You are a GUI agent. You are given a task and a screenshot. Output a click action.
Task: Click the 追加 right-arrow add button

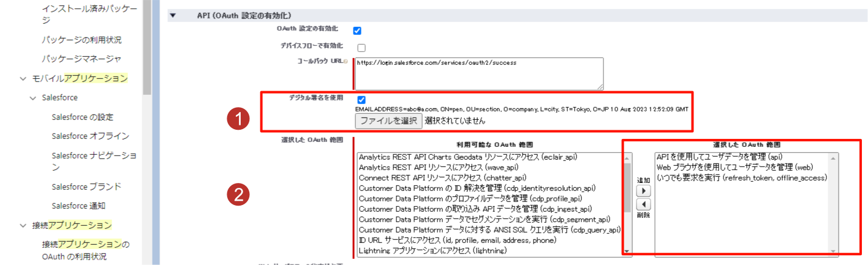click(642, 190)
